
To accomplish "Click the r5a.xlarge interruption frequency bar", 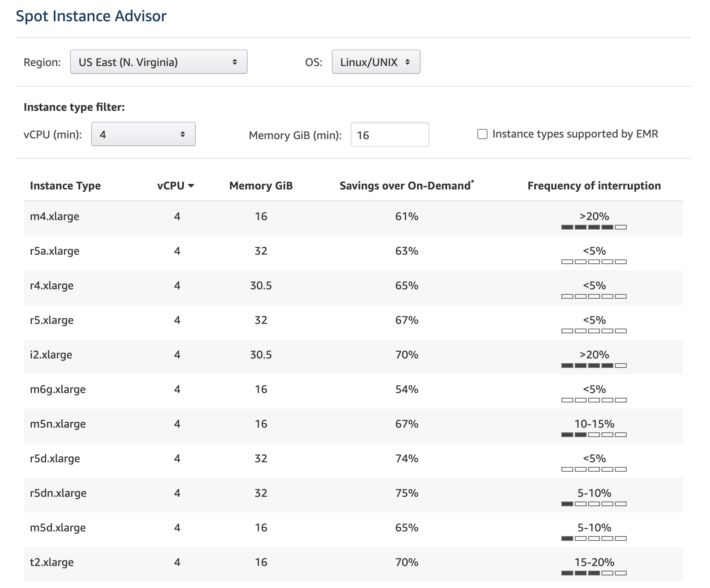I will (594, 262).
